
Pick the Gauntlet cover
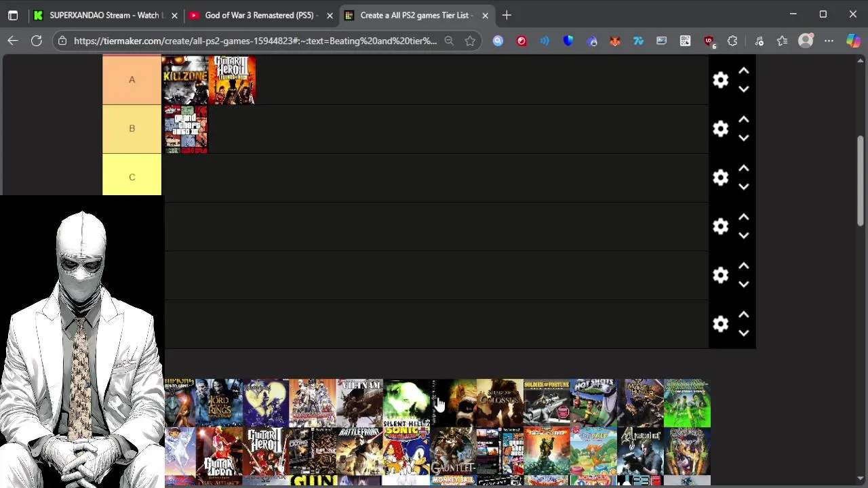[453, 451]
